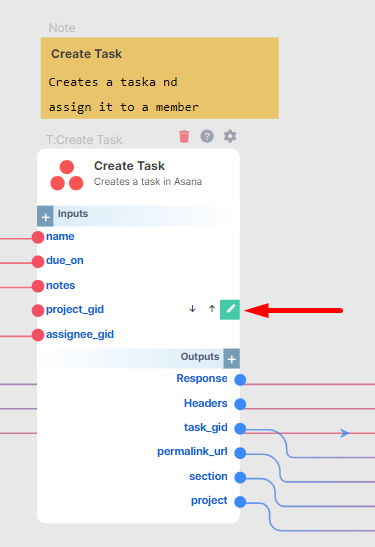Click the 'T:Create Task' component label

84,140
